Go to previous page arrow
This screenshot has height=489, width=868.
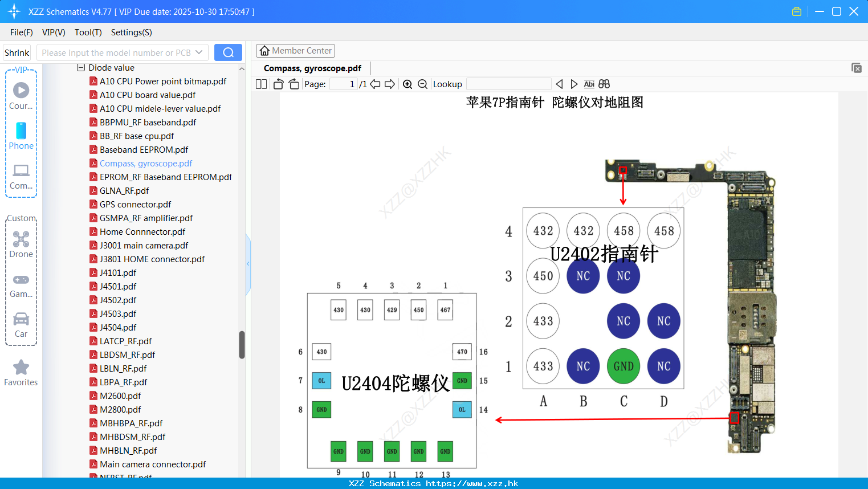375,84
